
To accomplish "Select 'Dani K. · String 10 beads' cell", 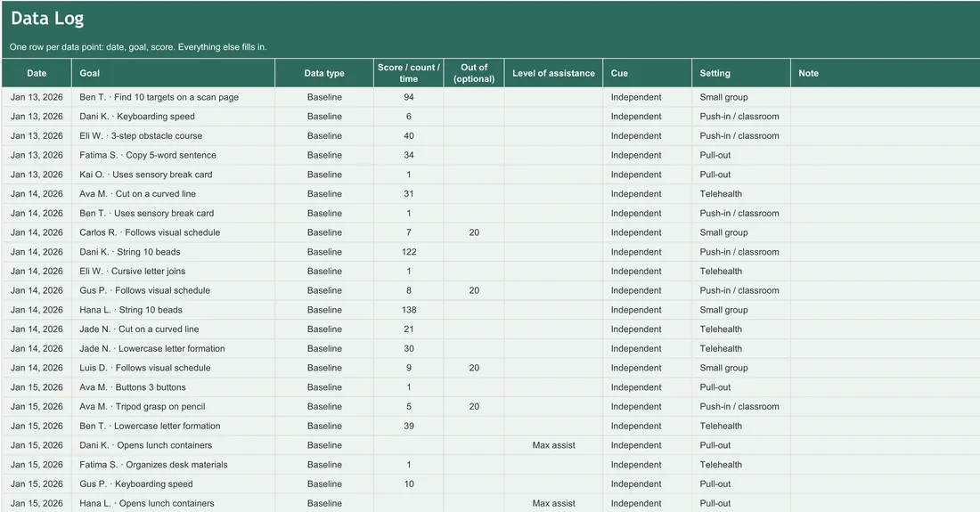I will pyautogui.click(x=173, y=252).
